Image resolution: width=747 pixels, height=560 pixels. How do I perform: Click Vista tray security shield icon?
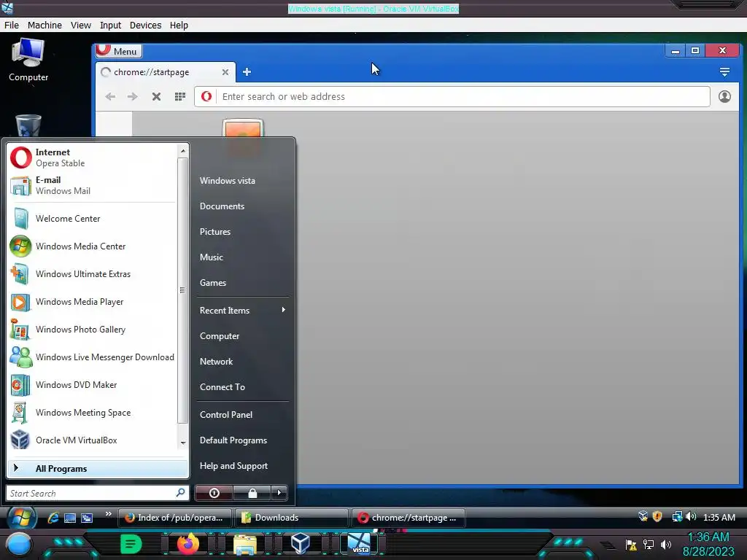[x=657, y=517]
